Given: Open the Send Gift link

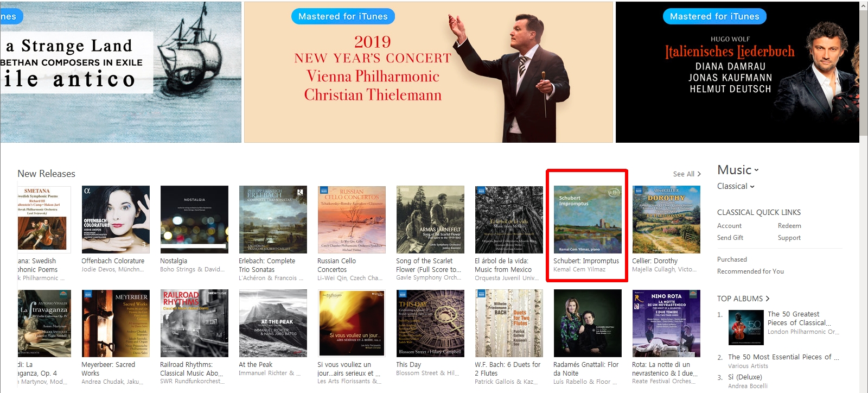Looking at the screenshot, I should [x=730, y=238].
